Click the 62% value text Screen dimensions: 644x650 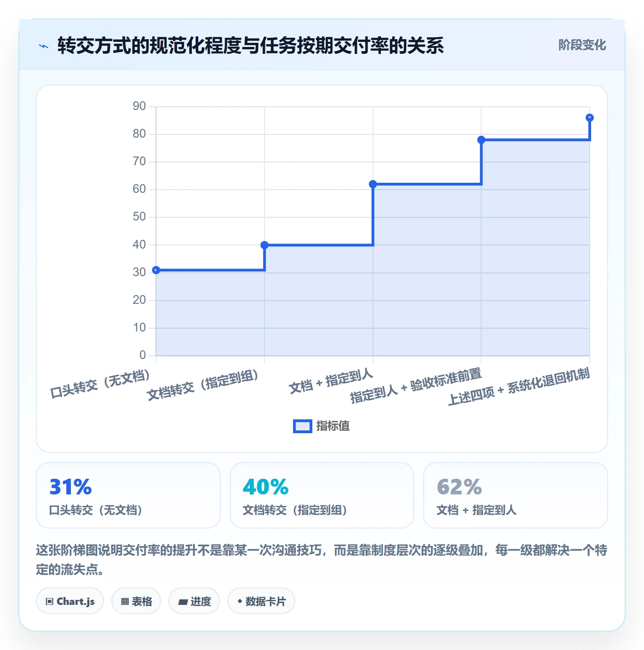[x=459, y=487]
